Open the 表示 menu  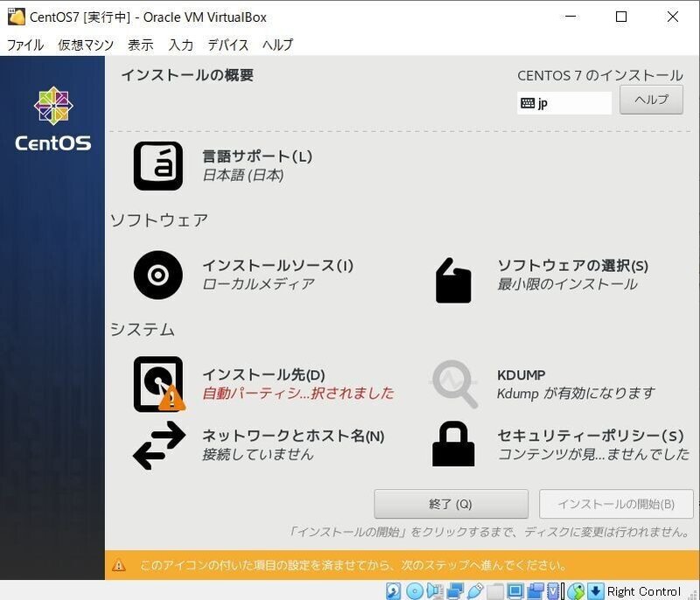point(141,45)
